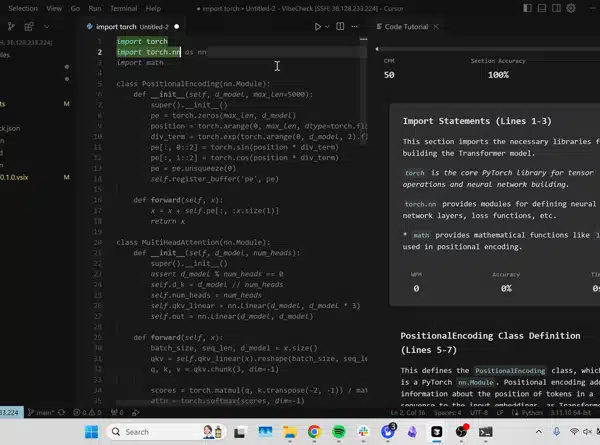600x445 pixels.
Task: Open the Windows Start menu
Action: [91, 432]
